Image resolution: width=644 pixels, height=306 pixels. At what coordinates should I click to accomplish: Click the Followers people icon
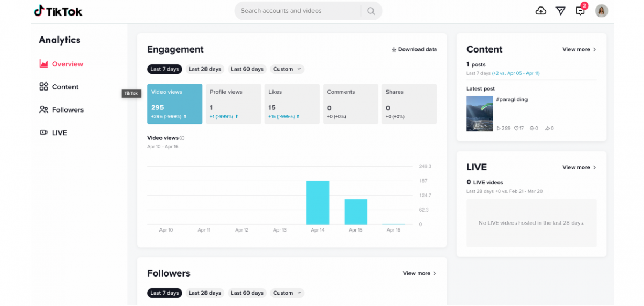coord(44,110)
